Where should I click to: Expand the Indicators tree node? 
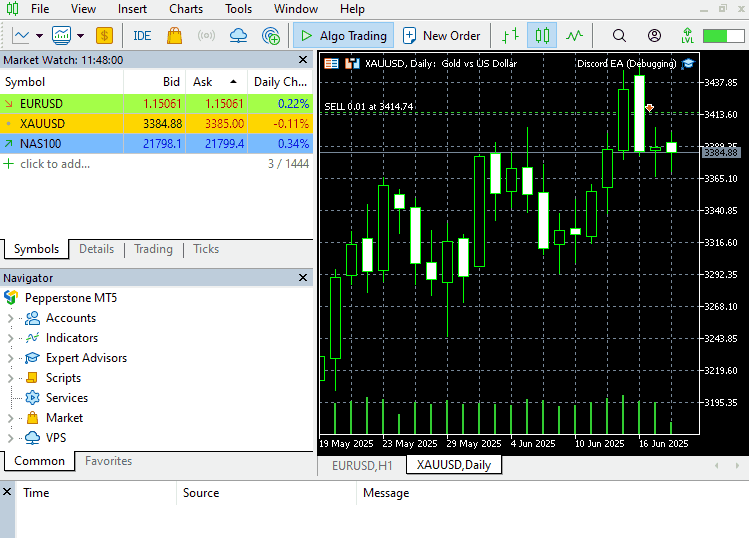pos(11,338)
